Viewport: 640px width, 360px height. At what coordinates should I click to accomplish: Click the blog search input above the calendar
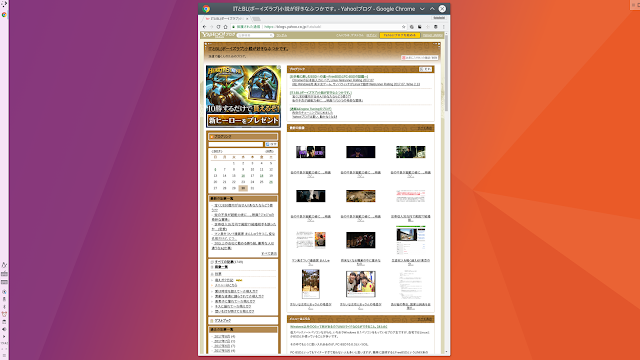click(236, 144)
